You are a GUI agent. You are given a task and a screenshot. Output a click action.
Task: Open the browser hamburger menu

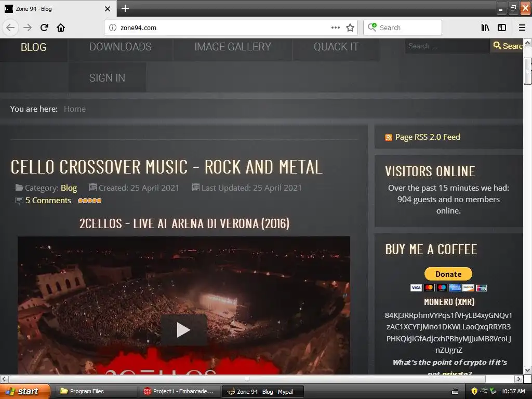(522, 28)
